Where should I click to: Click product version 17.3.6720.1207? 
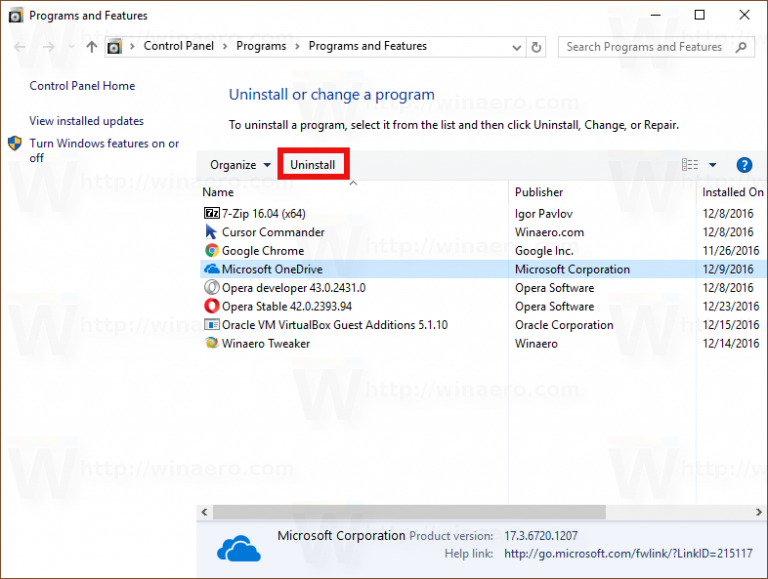(541, 535)
